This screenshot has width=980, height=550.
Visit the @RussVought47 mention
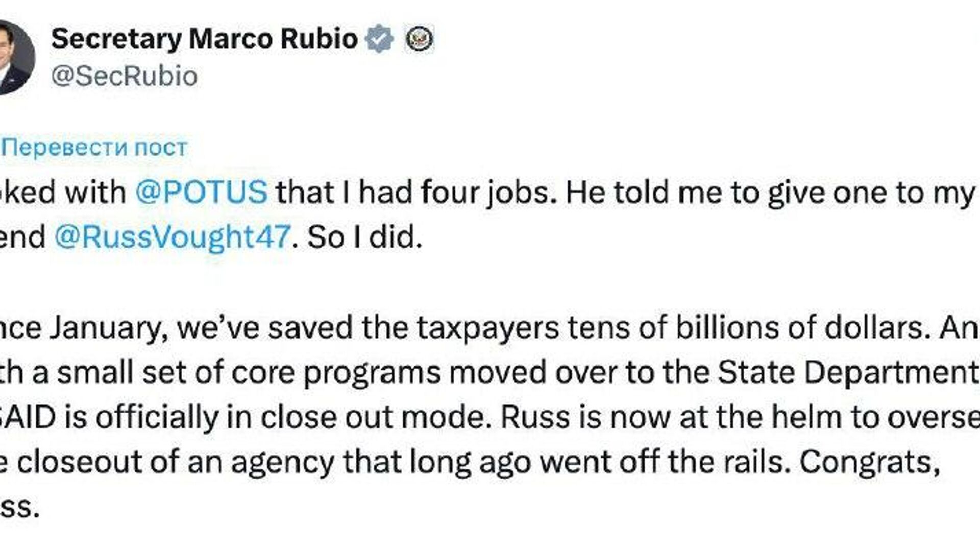tap(172, 237)
